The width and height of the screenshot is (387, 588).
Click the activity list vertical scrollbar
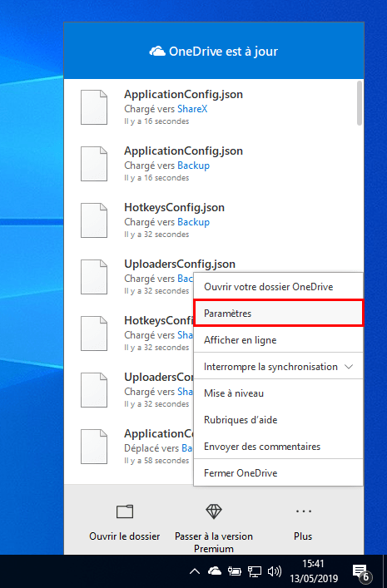(360, 103)
